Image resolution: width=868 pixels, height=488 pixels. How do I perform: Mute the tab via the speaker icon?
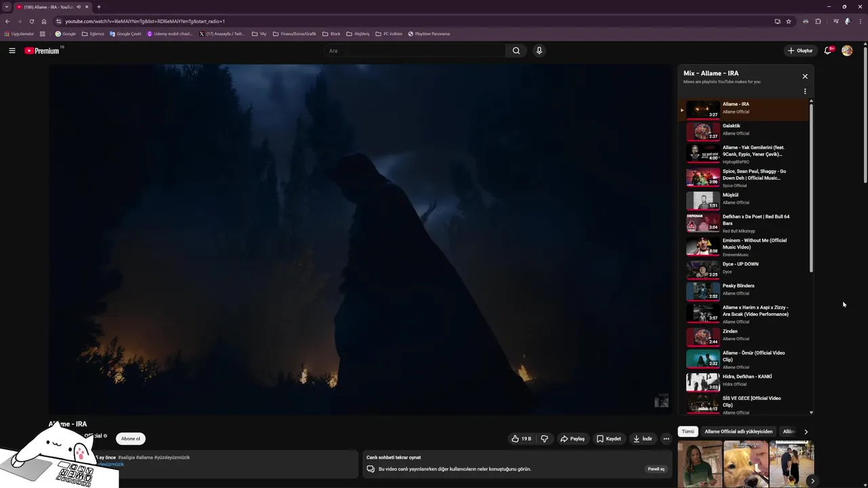[79, 7]
